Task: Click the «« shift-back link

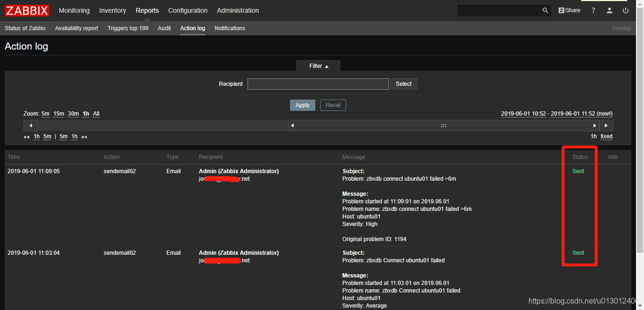Action: click(x=27, y=136)
